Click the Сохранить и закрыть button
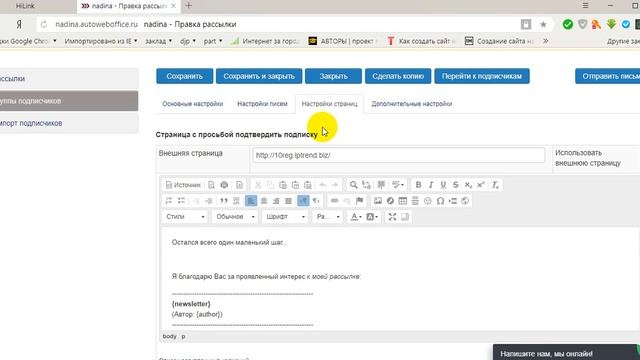Viewport: 640px width, 360px height. click(259, 76)
